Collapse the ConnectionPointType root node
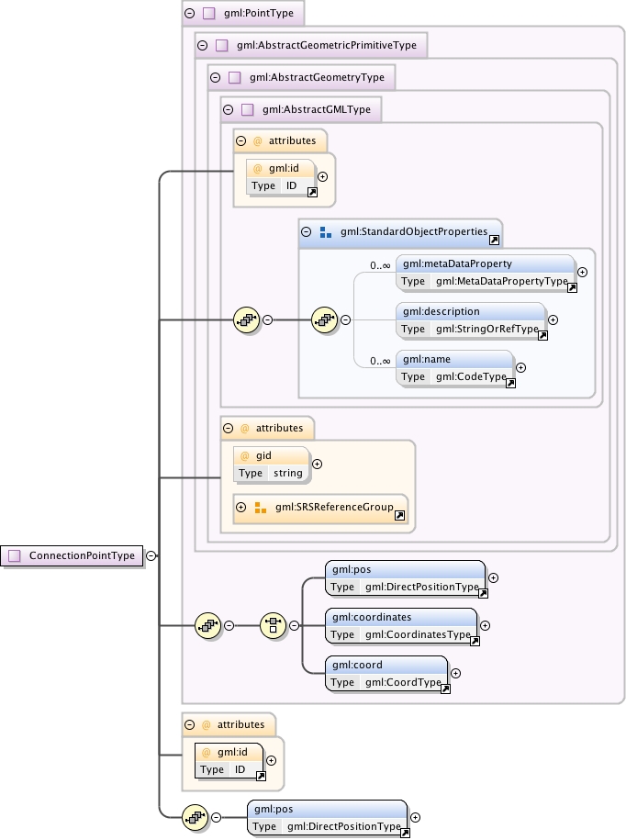The image size is (626, 840). [151, 555]
